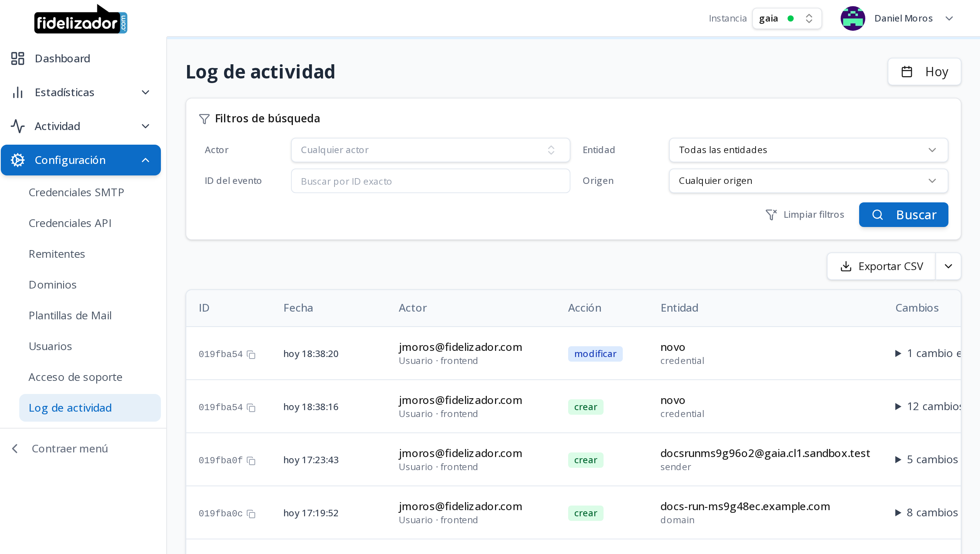
Task: Click the Hoy date button
Action: (x=924, y=72)
